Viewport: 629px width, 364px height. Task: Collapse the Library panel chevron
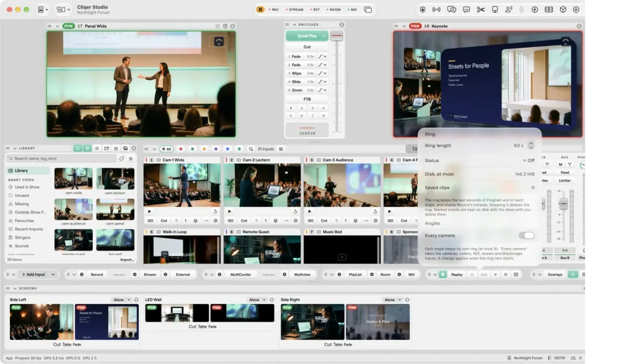tap(15, 149)
